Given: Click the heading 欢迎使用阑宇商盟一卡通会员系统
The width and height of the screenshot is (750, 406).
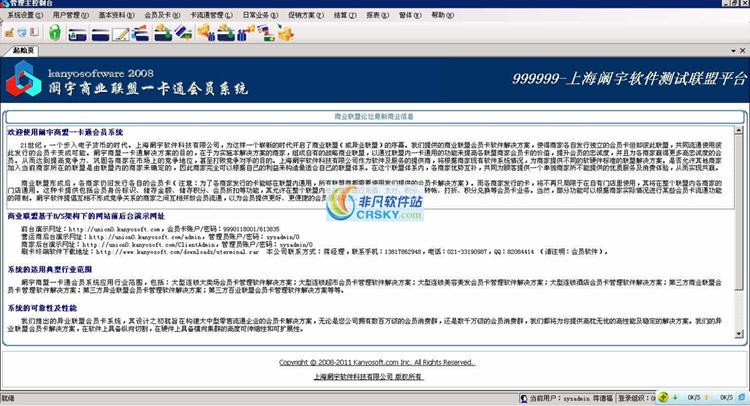Looking at the screenshot, I should pyautogui.click(x=65, y=132).
